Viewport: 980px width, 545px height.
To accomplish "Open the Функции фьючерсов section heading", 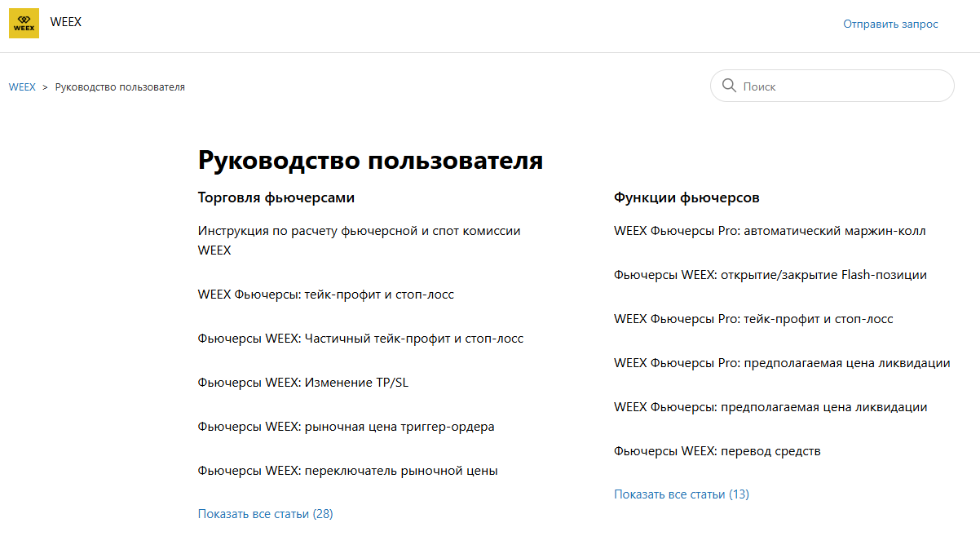I will [686, 197].
